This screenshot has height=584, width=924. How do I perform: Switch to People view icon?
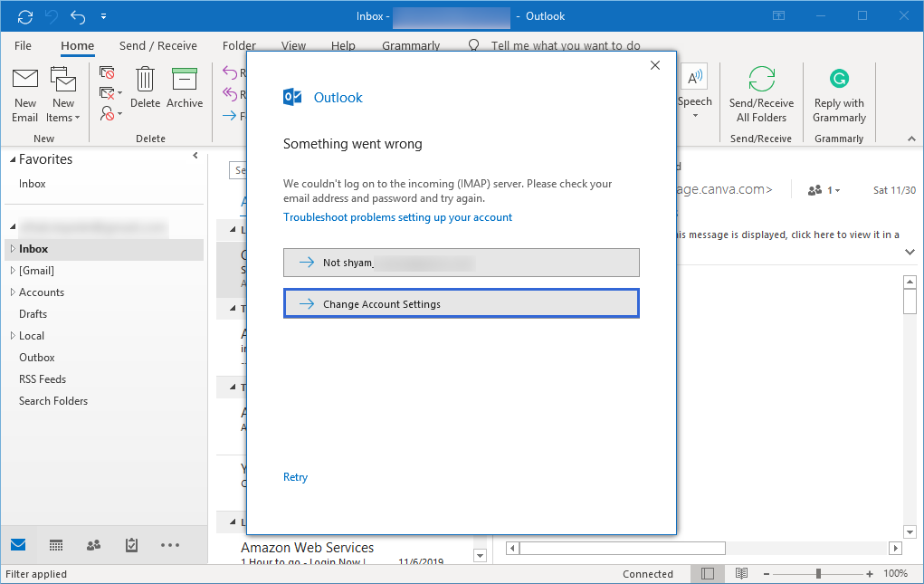tap(94, 545)
